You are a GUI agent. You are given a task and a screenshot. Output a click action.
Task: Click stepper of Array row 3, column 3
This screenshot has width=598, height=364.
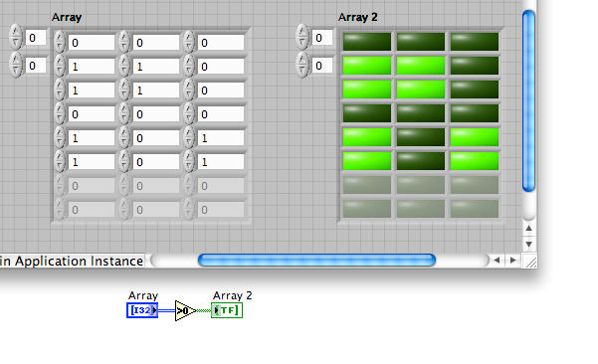(x=189, y=90)
